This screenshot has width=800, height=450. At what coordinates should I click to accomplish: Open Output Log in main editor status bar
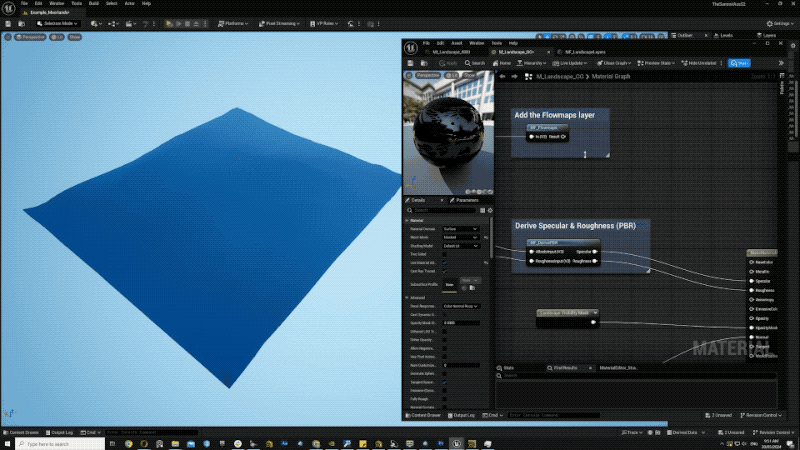click(59, 433)
